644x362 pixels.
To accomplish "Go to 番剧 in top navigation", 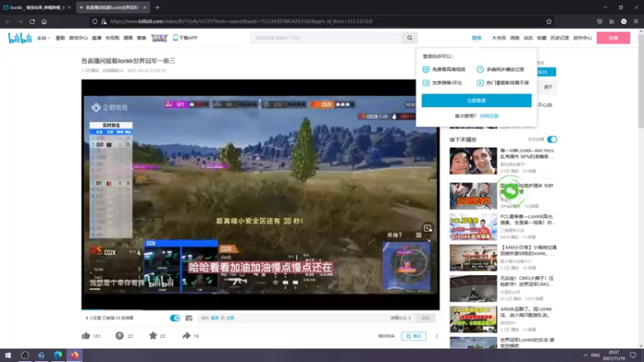I will click(60, 38).
